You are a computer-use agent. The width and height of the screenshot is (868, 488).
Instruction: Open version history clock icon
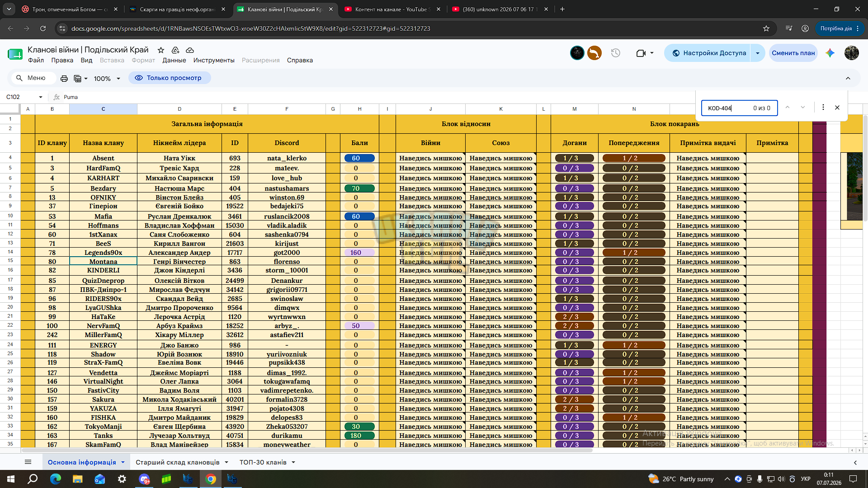pyautogui.click(x=615, y=53)
